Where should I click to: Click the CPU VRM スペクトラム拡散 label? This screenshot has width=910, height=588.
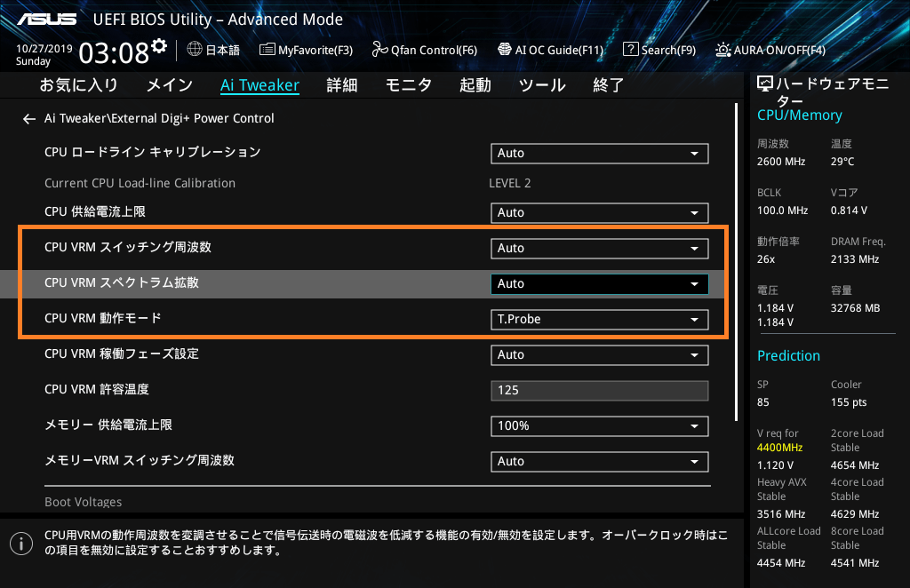tap(122, 283)
